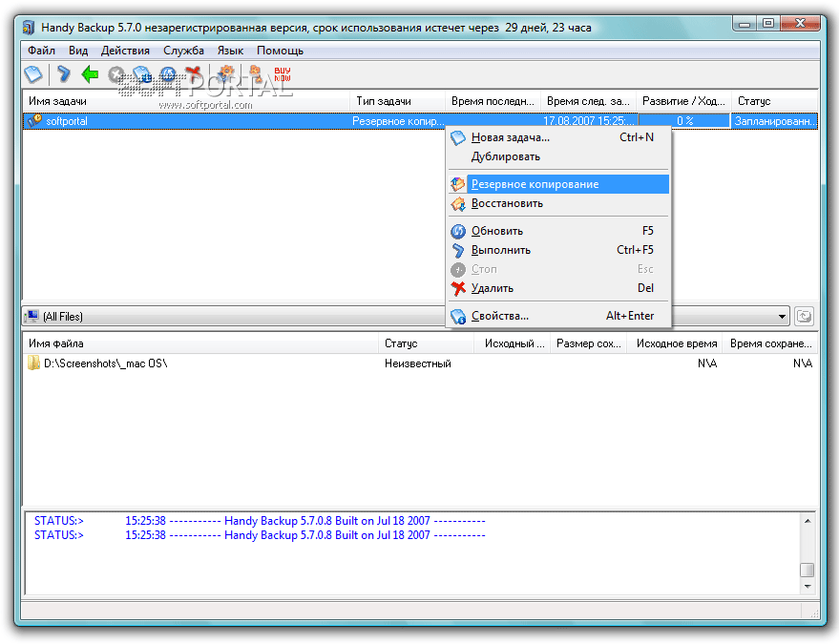Click the first STATUS:> log line
839x644 pixels.
260,520
